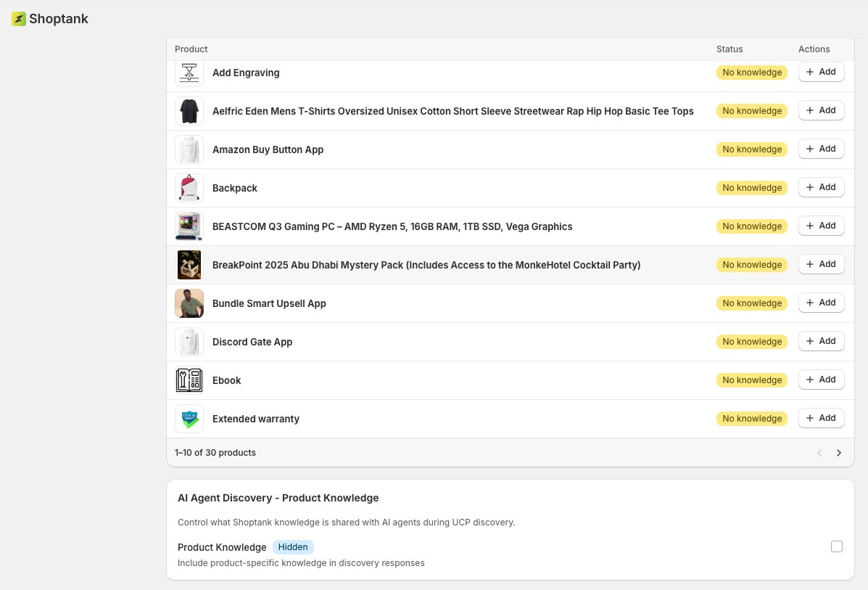Select the Amazon Buy Button App name
The height and width of the screenshot is (590, 868).
(268, 150)
